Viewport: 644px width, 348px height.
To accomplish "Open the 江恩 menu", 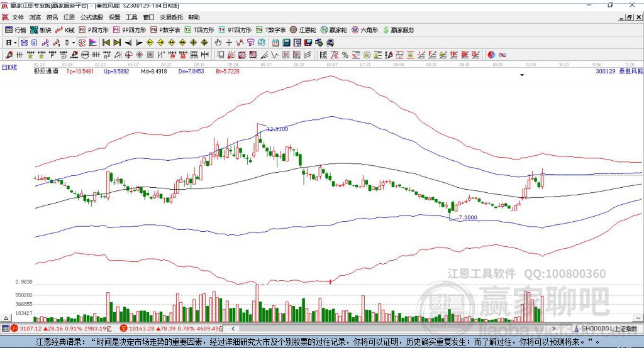I will click(x=69, y=17).
